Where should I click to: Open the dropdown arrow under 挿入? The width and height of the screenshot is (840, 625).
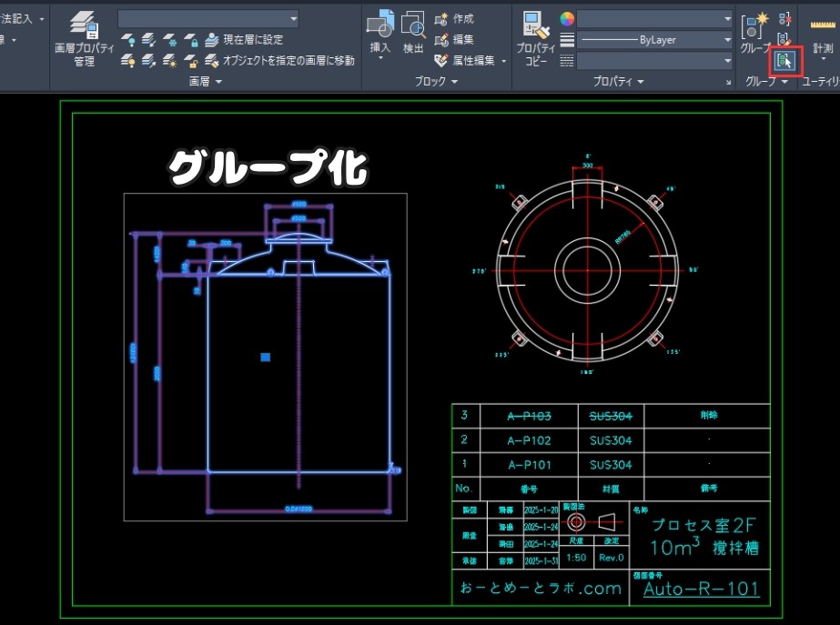(380, 58)
